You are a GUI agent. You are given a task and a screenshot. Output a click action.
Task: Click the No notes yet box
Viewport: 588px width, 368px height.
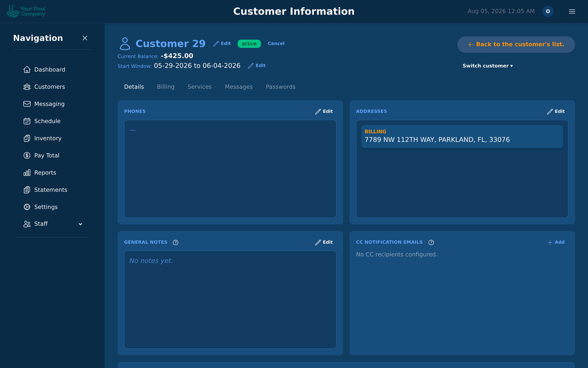click(x=230, y=300)
